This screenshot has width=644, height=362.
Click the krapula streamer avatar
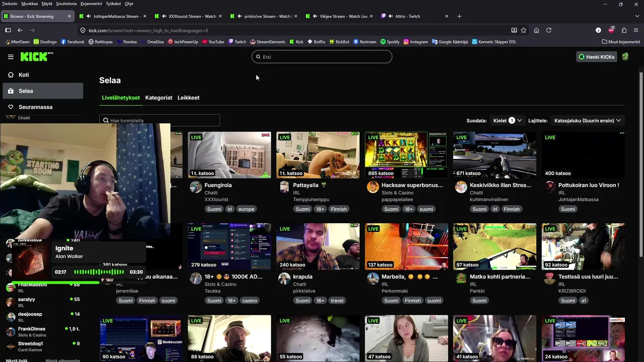click(284, 279)
